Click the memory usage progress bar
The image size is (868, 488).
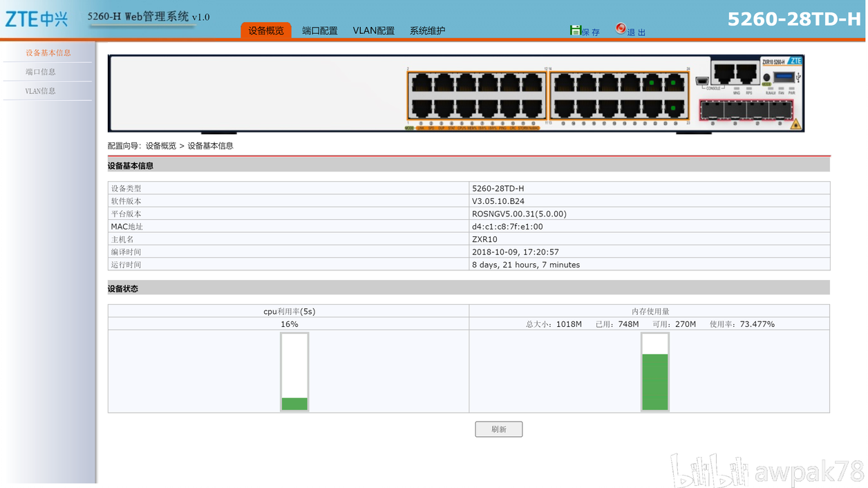click(655, 372)
